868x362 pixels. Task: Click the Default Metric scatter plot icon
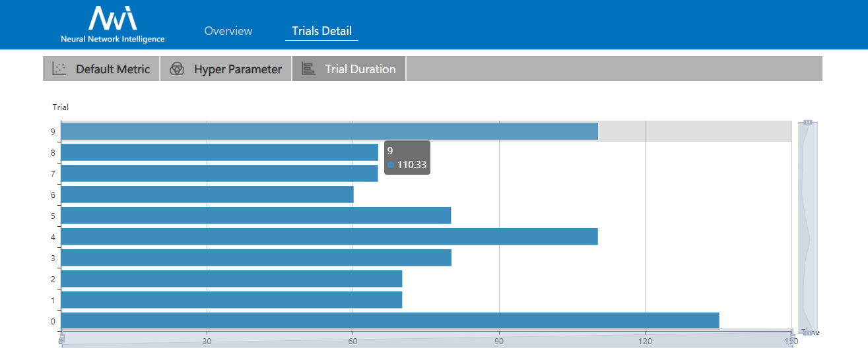[x=59, y=69]
